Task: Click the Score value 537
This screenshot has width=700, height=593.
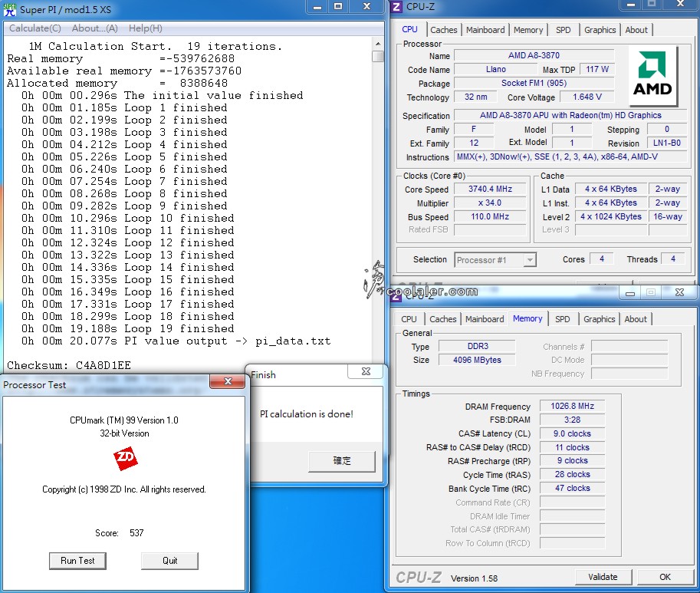Action: (136, 532)
